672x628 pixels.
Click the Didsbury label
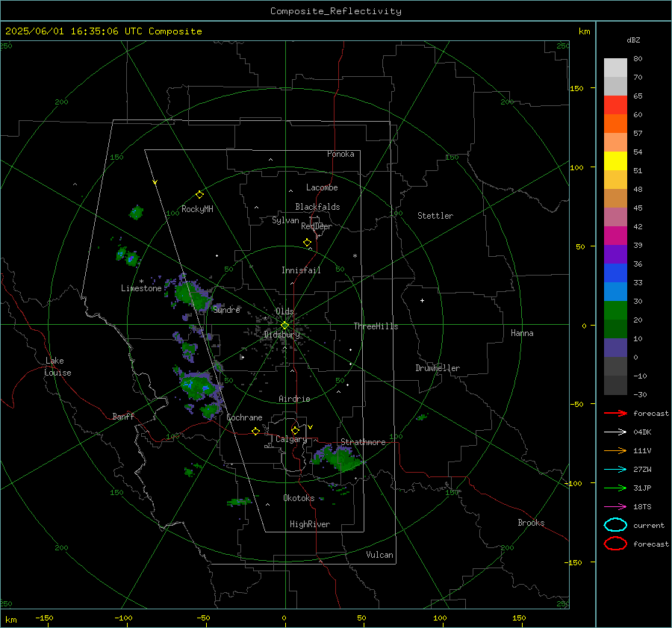pyautogui.click(x=281, y=335)
